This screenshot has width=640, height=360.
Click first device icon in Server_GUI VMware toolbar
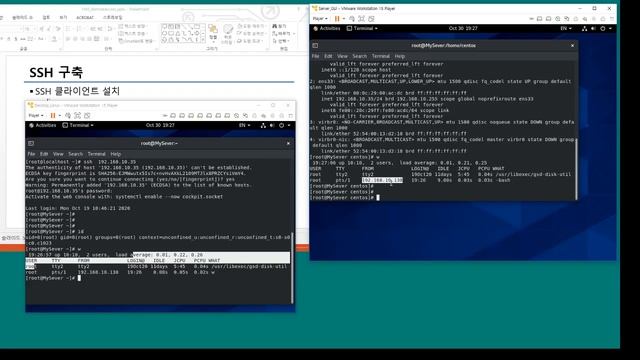(x=539, y=19)
